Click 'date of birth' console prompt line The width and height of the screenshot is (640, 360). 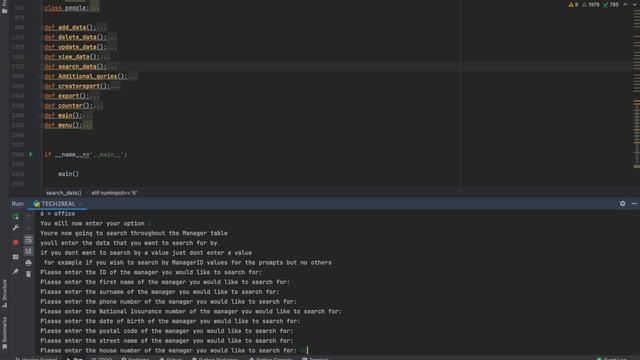click(x=170, y=321)
